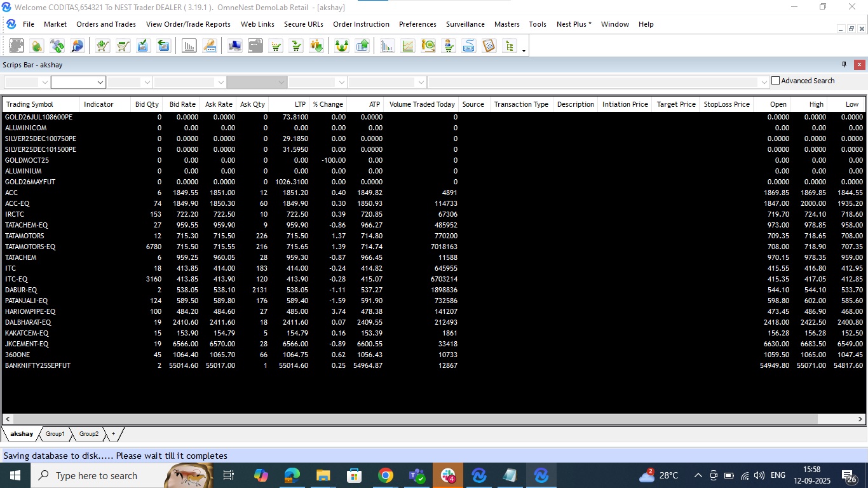Open the toolbar overflow arrow
The image size is (868, 488).
pyautogui.click(x=524, y=51)
